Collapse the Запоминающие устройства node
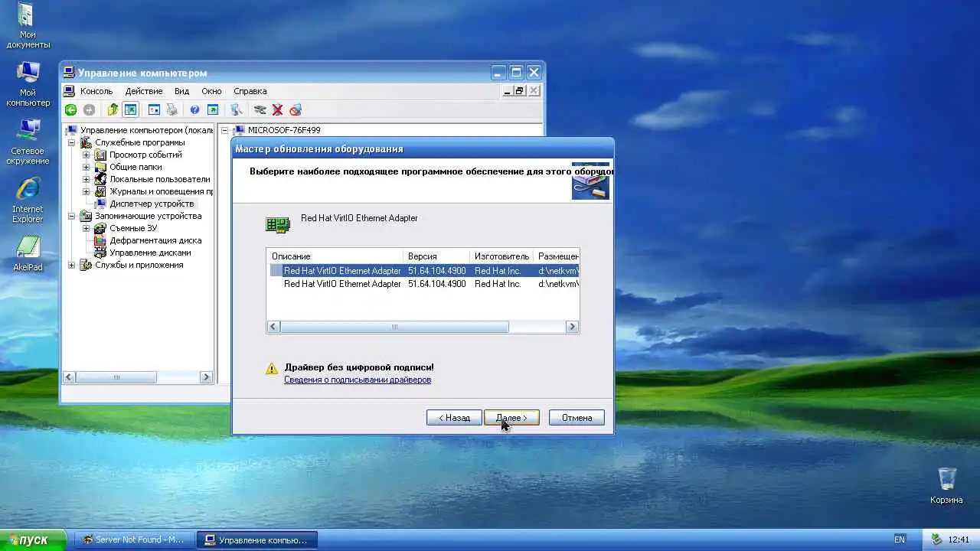 [72, 216]
